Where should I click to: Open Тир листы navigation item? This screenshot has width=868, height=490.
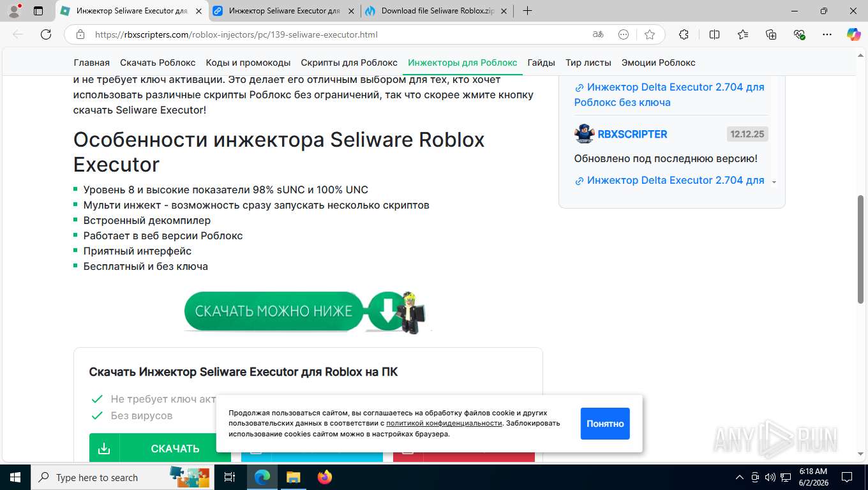(588, 63)
